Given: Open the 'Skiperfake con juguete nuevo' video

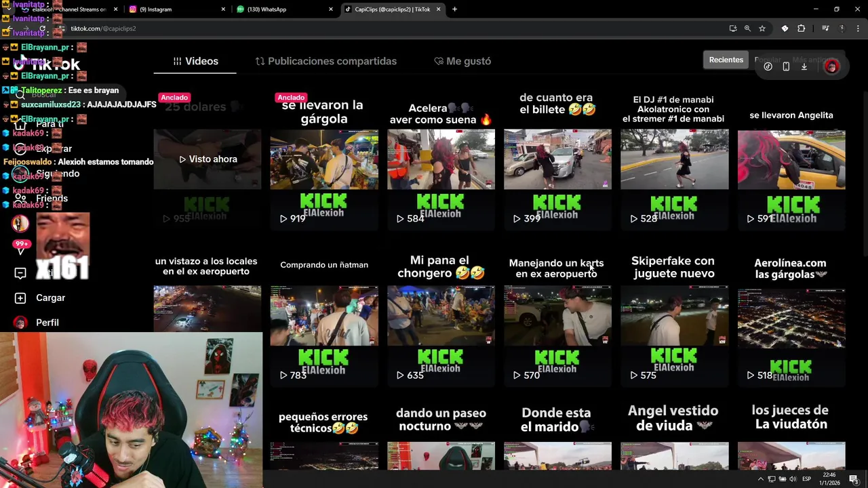Looking at the screenshot, I should point(675,316).
